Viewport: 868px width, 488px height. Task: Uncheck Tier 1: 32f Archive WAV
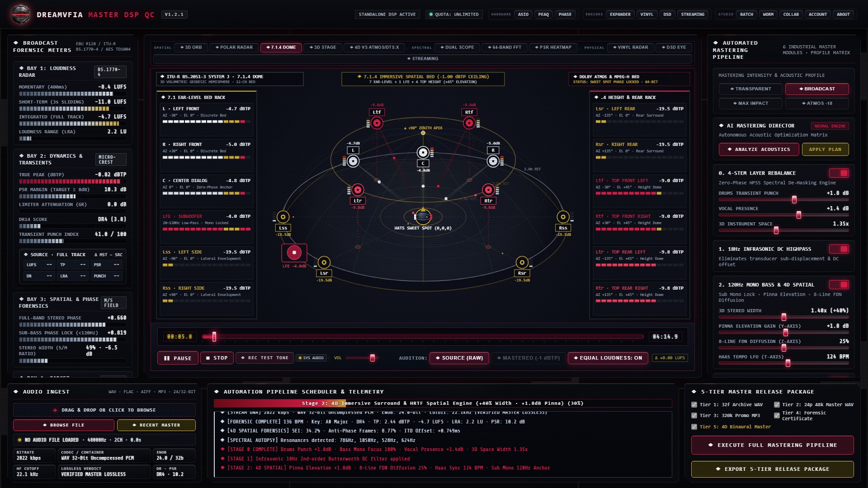click(x=694, y=405)
